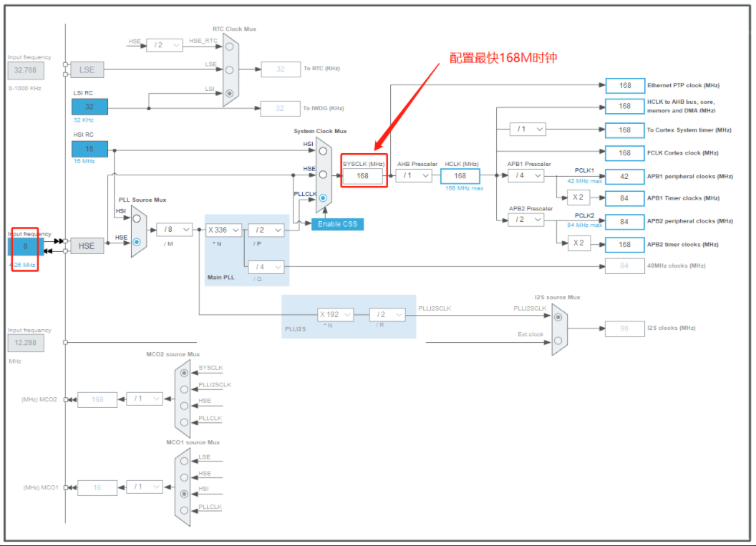Click the Enable CSS button
The image size is (756, 546).
[x=339, y=223]
